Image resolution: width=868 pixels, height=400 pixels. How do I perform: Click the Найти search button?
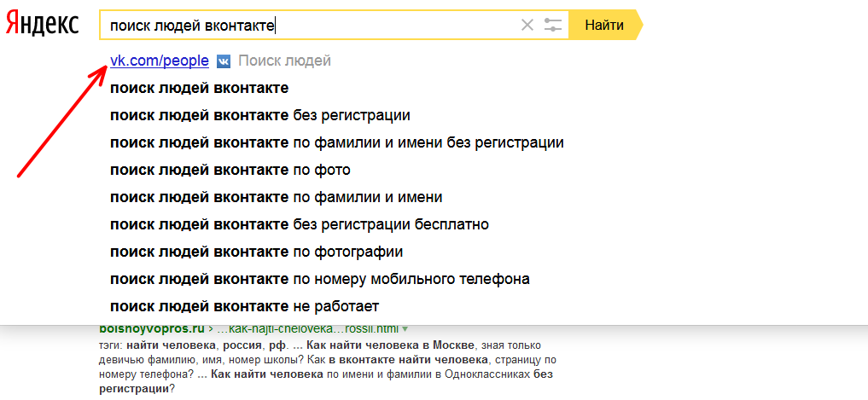pos(605,25)
